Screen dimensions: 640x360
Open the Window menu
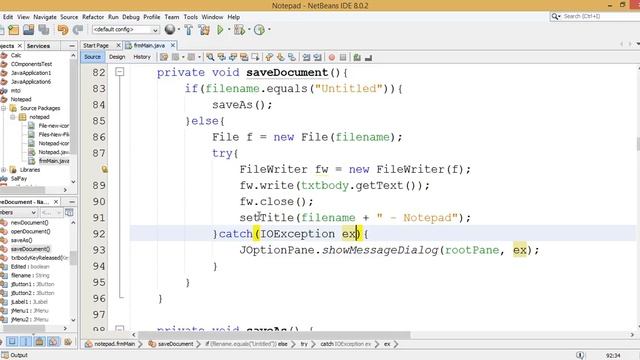(x=212, y=17)
